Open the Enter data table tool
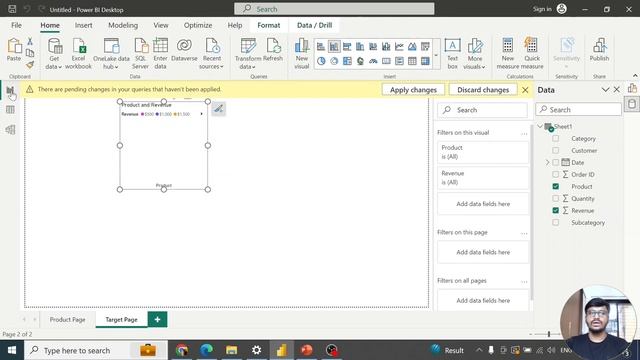The image size is (640, 360). (160, 53)
